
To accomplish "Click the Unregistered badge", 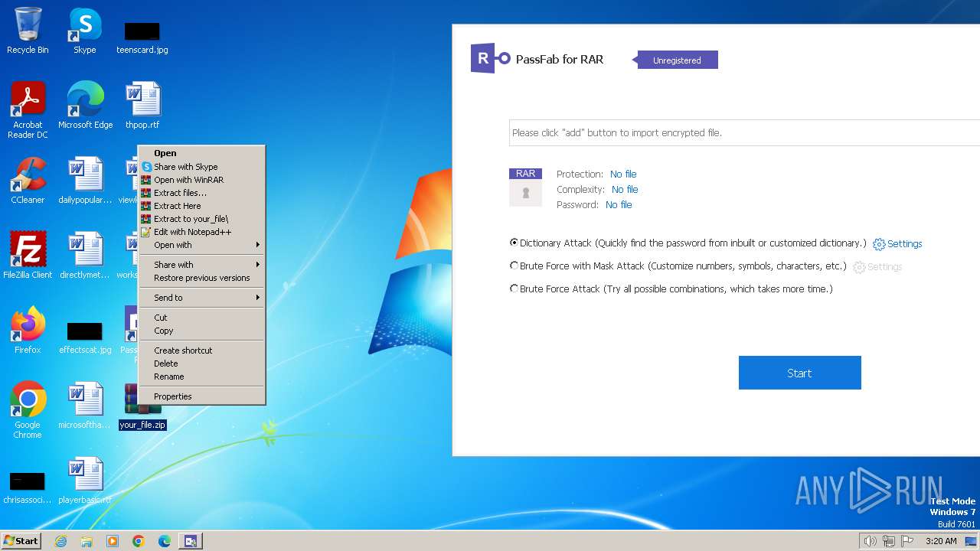I will 677,60.
